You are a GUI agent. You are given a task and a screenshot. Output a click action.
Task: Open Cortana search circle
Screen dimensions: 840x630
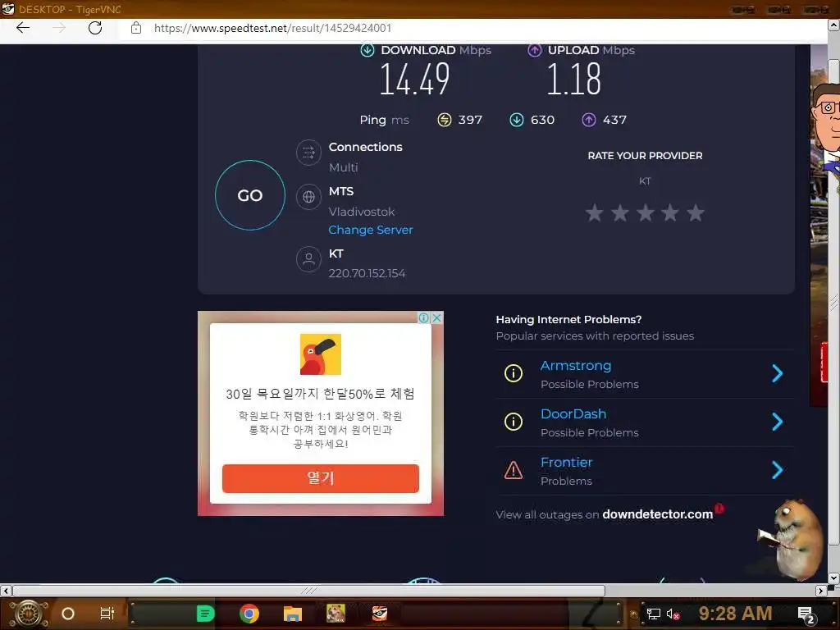point(68,614)
